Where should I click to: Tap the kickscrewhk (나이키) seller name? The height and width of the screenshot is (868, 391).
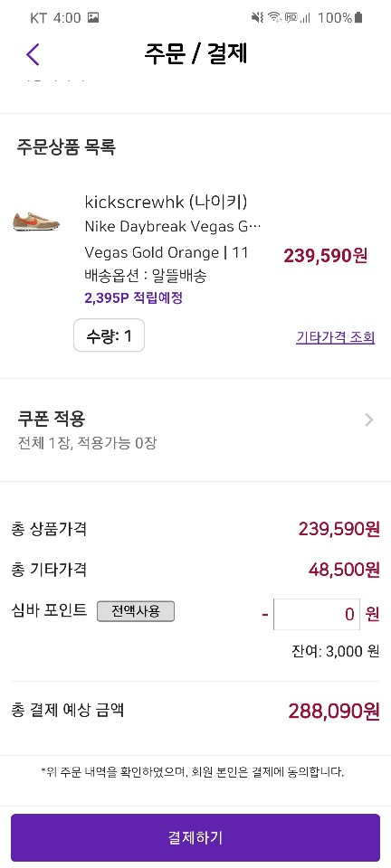(167, 202)
